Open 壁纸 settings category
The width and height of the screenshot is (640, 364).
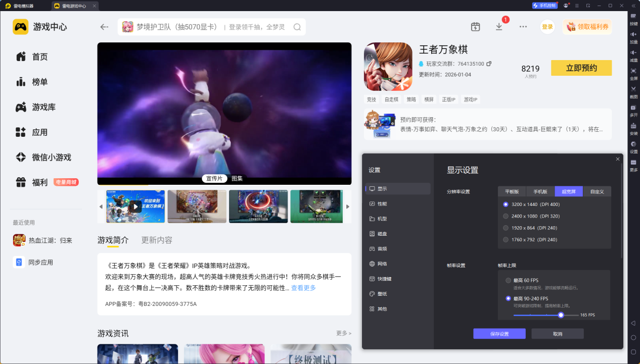click(x=398, y=293)
